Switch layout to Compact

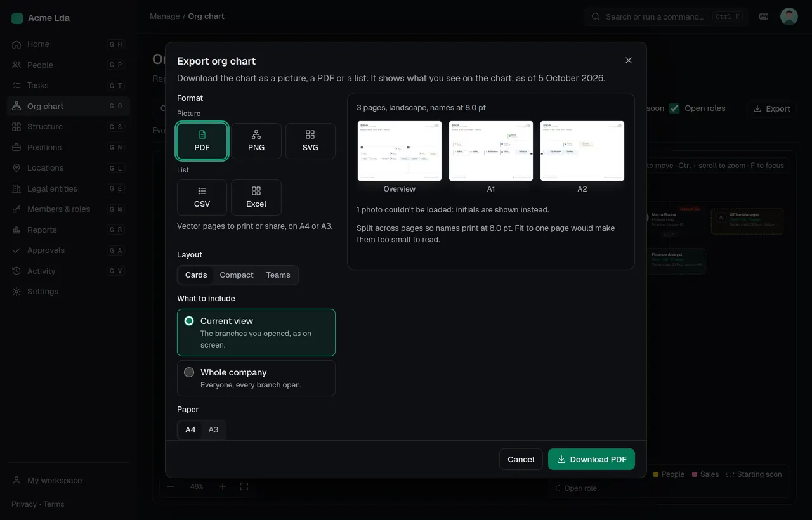click(x=237, y=275)
